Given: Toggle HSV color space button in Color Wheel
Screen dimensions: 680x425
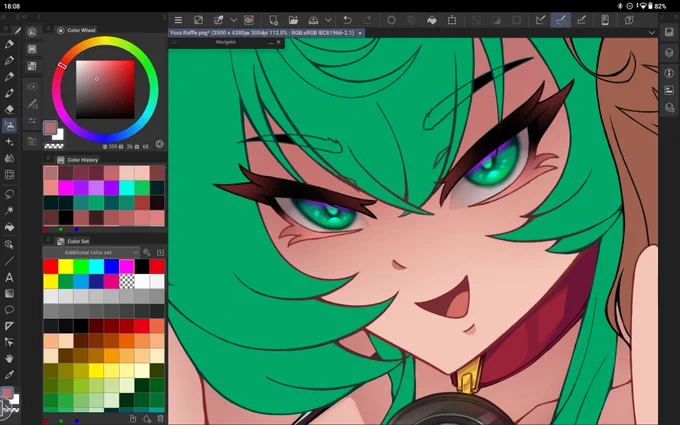Looking at the screenshot, I should click(159, 144).
